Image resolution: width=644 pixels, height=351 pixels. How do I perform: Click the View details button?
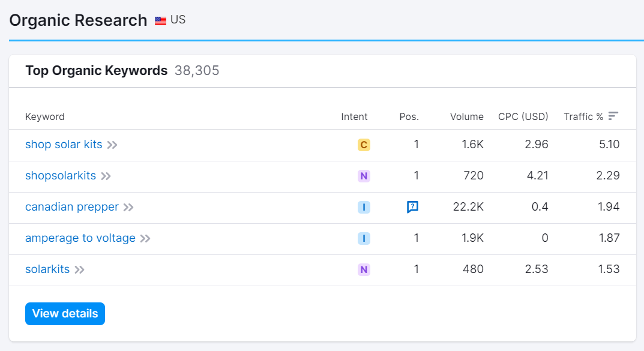tap(65, 314)
